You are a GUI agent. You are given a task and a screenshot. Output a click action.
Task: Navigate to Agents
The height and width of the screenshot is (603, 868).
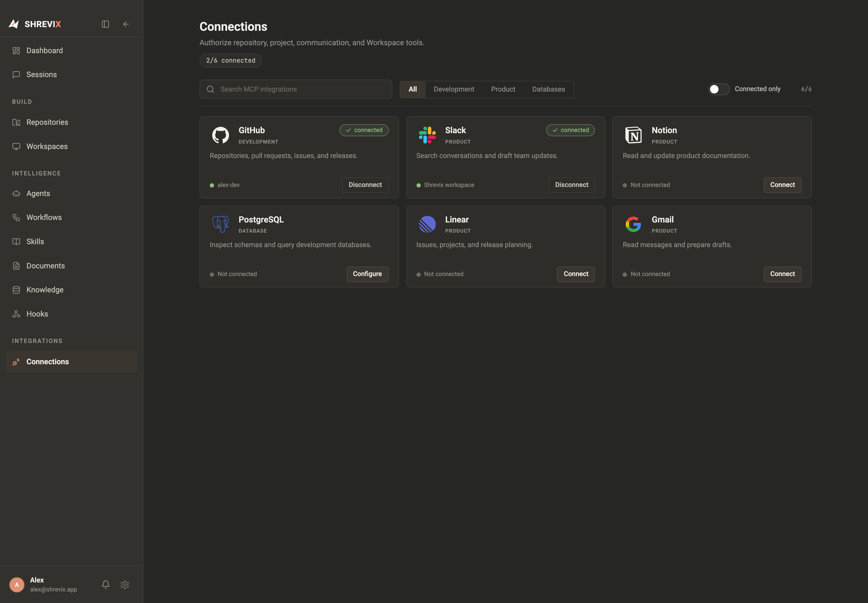(71, 194)
